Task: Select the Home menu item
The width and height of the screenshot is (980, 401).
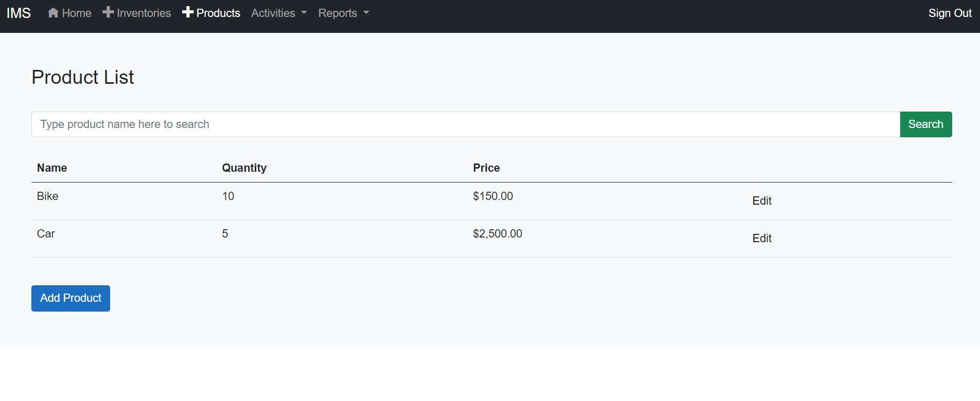Action: pyautogui.click(x=76, y=13)
